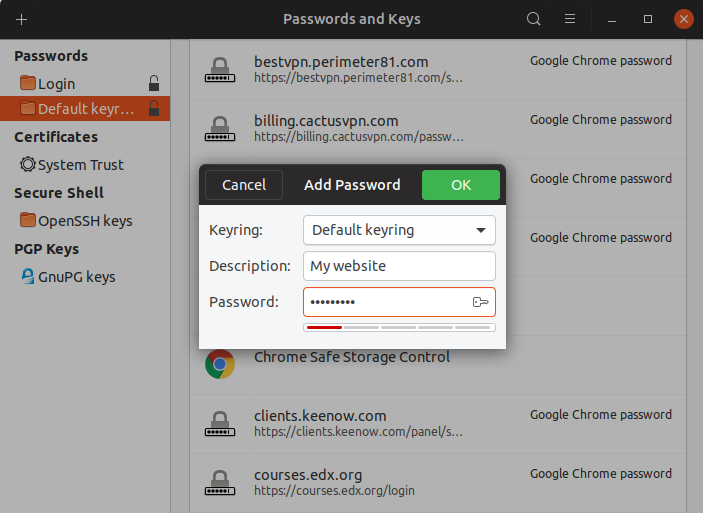Image resolution: width=703 pixels, height=513 pixels.
Task: Open the Keyring dropdown showing Default keyring
Action: tap(399, 230)
